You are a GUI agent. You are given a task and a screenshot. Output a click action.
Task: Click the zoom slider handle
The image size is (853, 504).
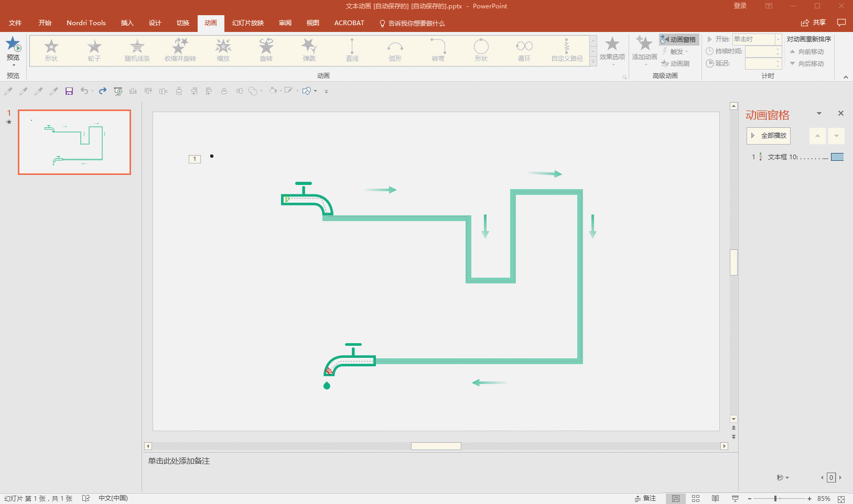(x=775, y=498)
